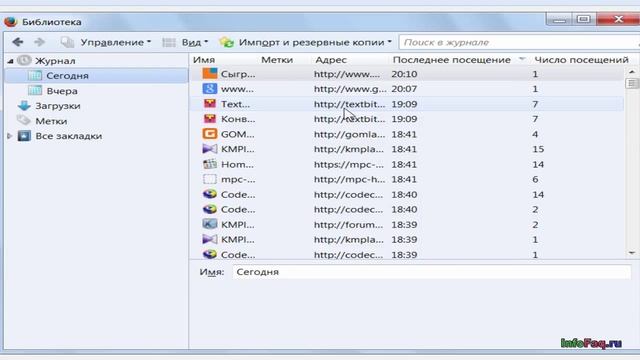
Task: Click the 20:10 visit time cell
Action: tap(404, 74)
